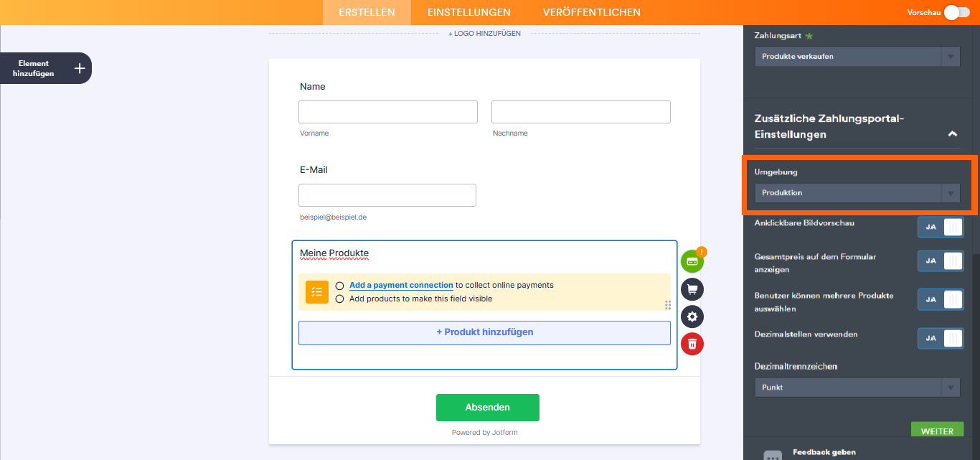Open the gear properties icon for the products field

click(x=692, y=316)
